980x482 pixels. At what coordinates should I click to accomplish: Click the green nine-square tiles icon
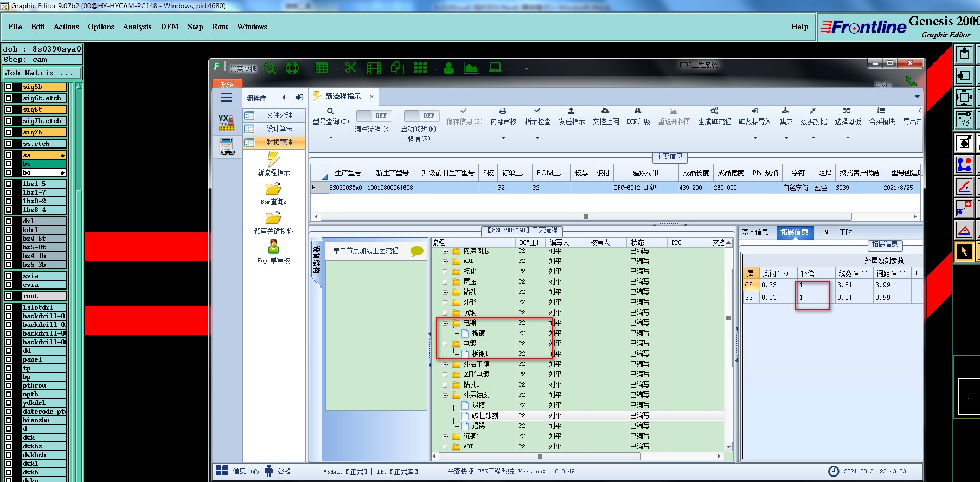tap(420, 68)
